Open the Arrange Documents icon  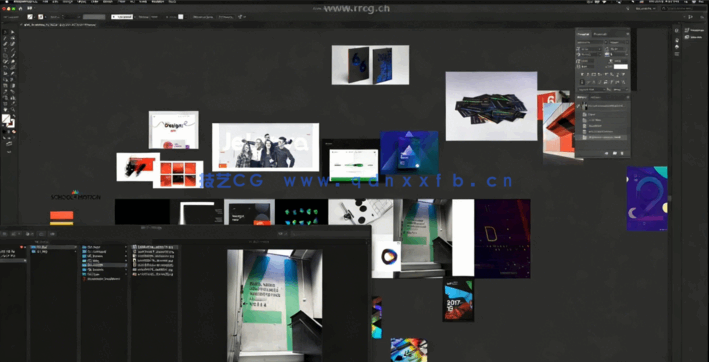click(x=30, y=9)
